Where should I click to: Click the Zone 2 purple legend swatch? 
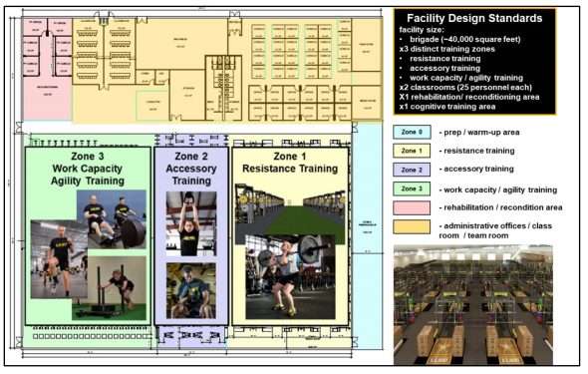[x=412, y=170]
